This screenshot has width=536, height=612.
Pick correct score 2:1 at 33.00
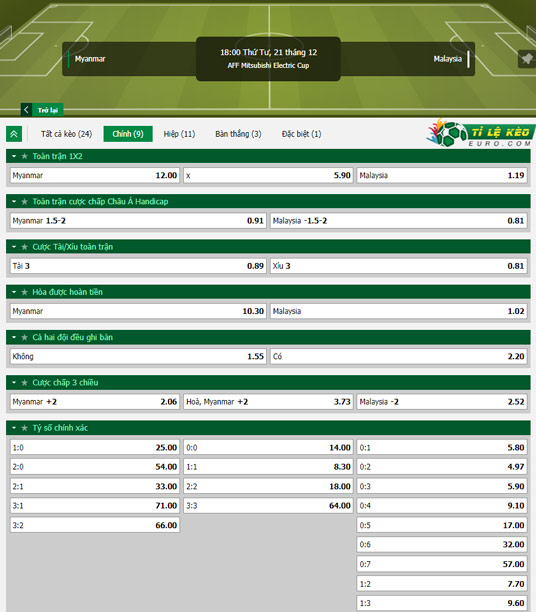pyautogui.click(x=95, y=486)
